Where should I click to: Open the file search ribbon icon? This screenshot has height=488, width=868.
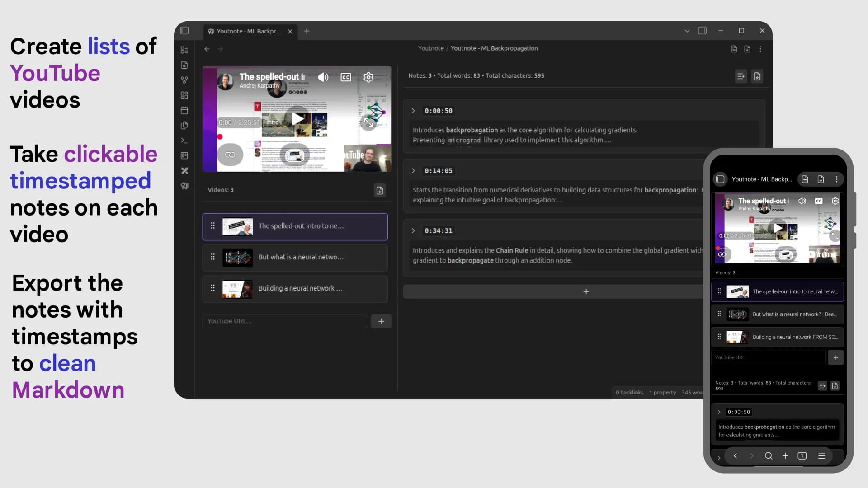pyautogui.click(x=184, y=65)
